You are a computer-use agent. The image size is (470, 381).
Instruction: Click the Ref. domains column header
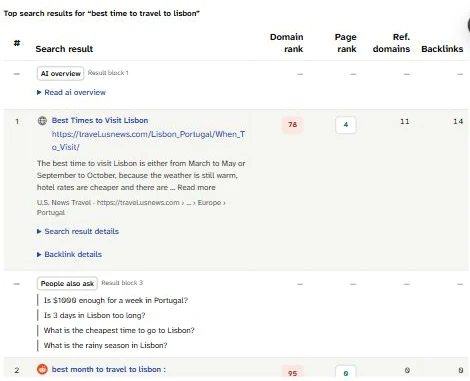391,43
